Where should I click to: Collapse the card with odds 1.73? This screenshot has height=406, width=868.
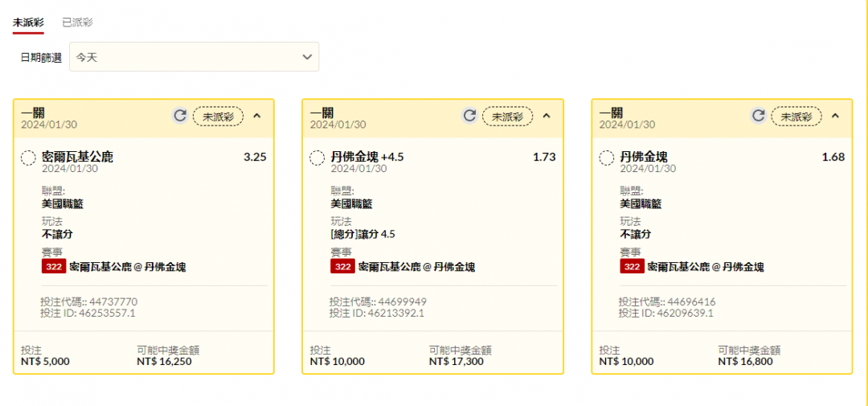pyautogui.click(x=546, y=116)
